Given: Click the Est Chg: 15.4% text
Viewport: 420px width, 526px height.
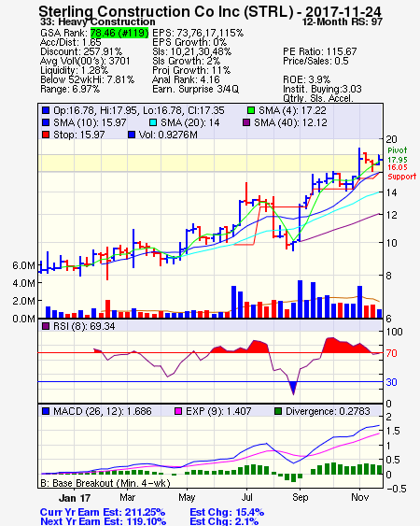Looking at the screenshot, I should (227, 512).
